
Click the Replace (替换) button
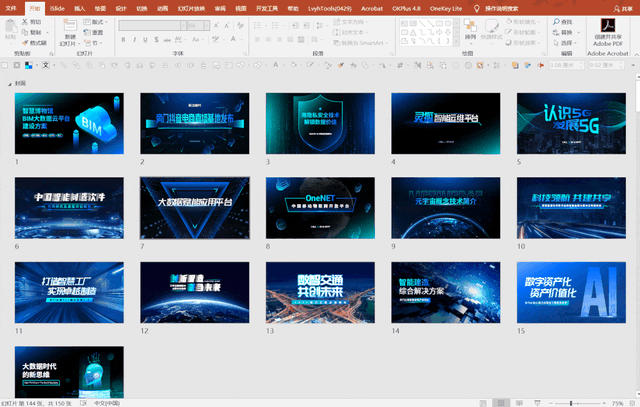563,32
